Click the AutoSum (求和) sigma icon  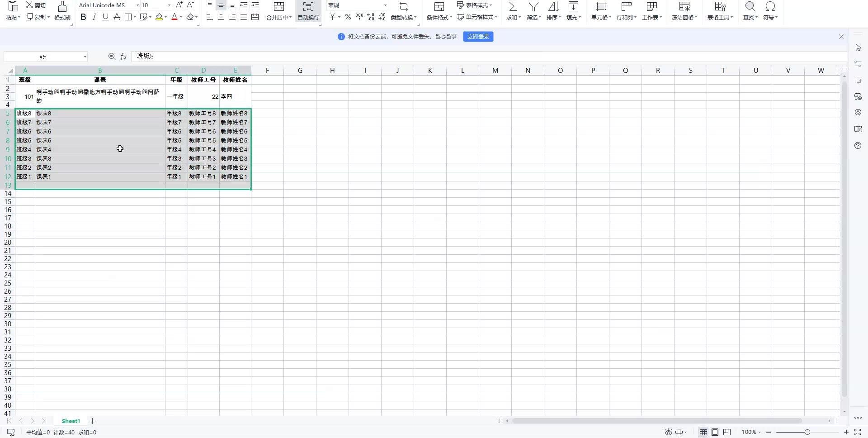click(x=513, y=6)
